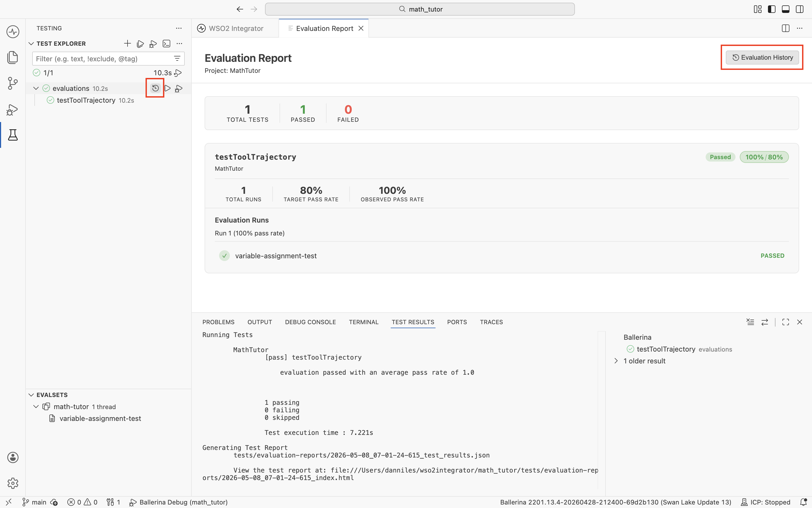
Task: Switch to the WSO2 Integrator tab
Action: (235, 28)
